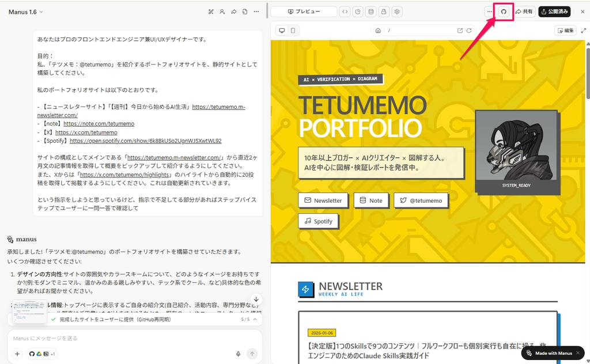Screen dimensions: 590x364
Task: Close the preview panel
Action: [x=583, y=12]
